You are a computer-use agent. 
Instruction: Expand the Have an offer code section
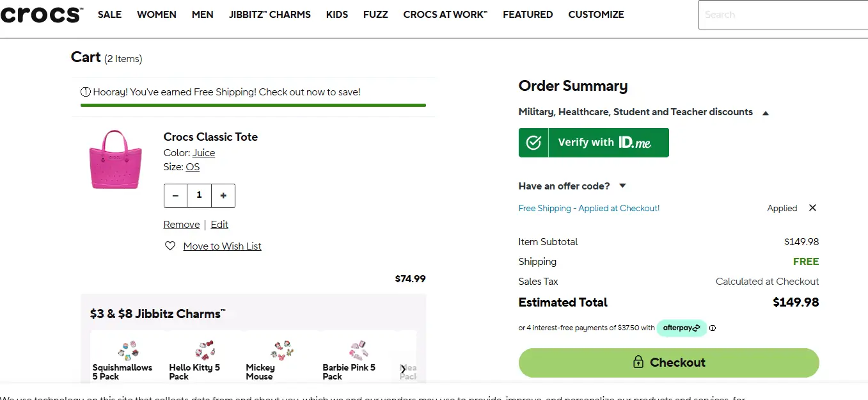[x=622, y=186]
